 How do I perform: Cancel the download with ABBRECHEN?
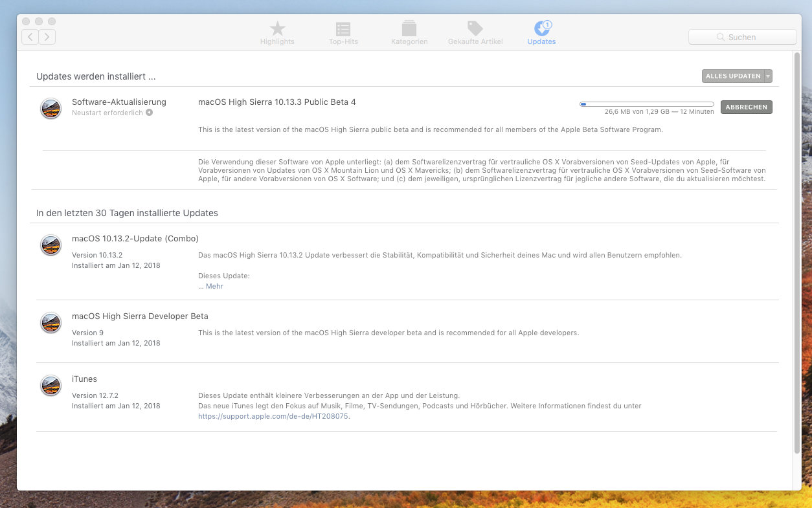(746, 107)
